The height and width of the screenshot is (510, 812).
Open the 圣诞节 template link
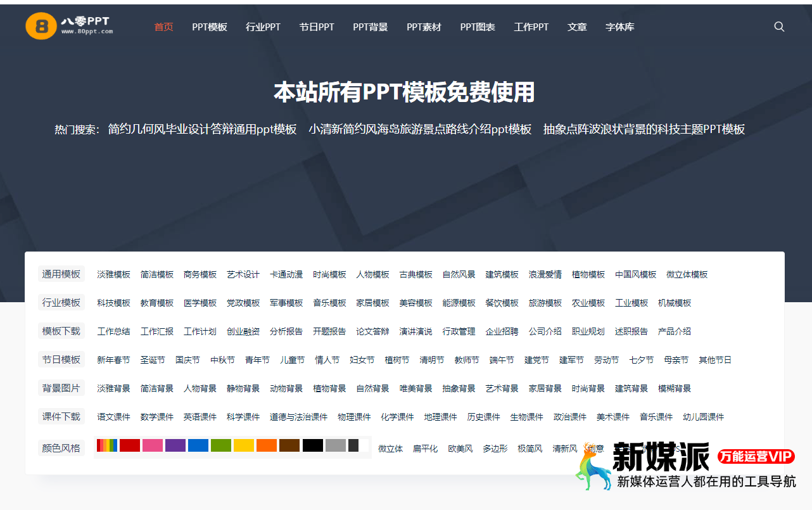pos(155,360)
